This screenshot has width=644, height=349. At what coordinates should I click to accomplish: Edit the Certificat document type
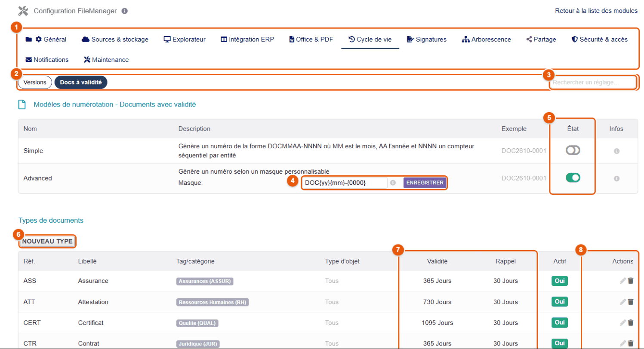coord(622,322)
